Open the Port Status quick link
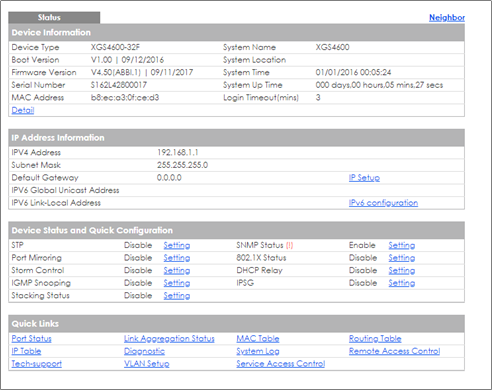Viewport: 492px width, 390px height. [31, 339]
